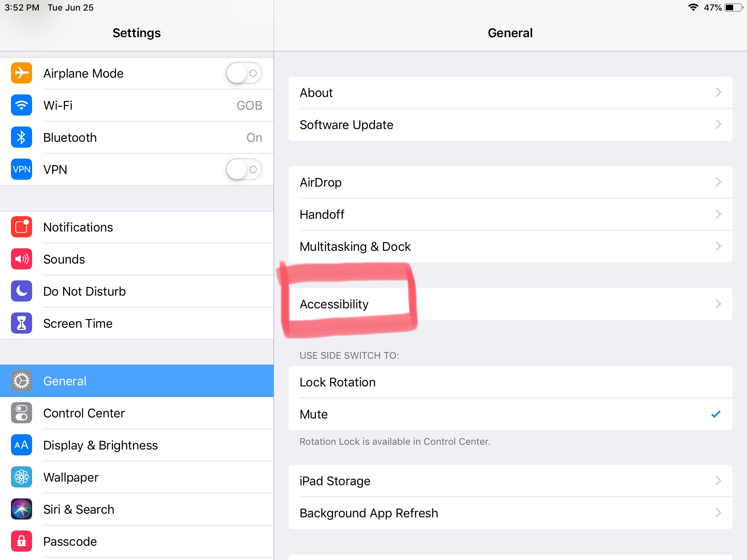Enable the VPN switch

click(x=244, y=170)
